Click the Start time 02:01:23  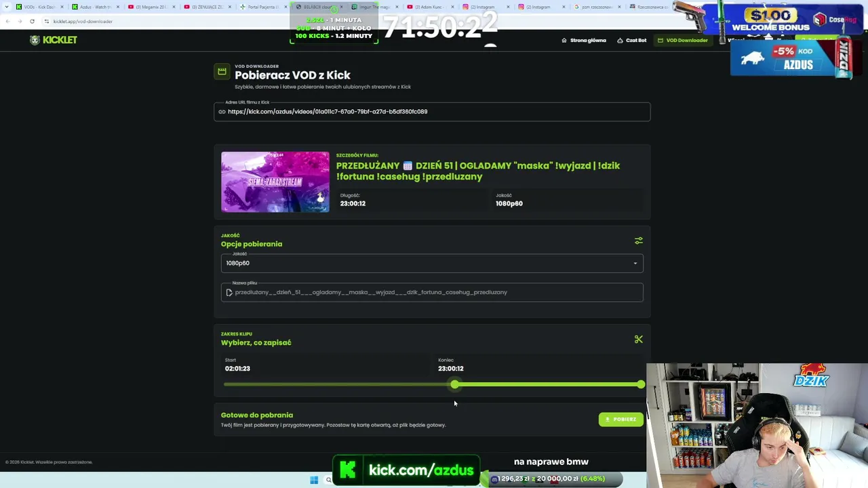pos(237,369)
